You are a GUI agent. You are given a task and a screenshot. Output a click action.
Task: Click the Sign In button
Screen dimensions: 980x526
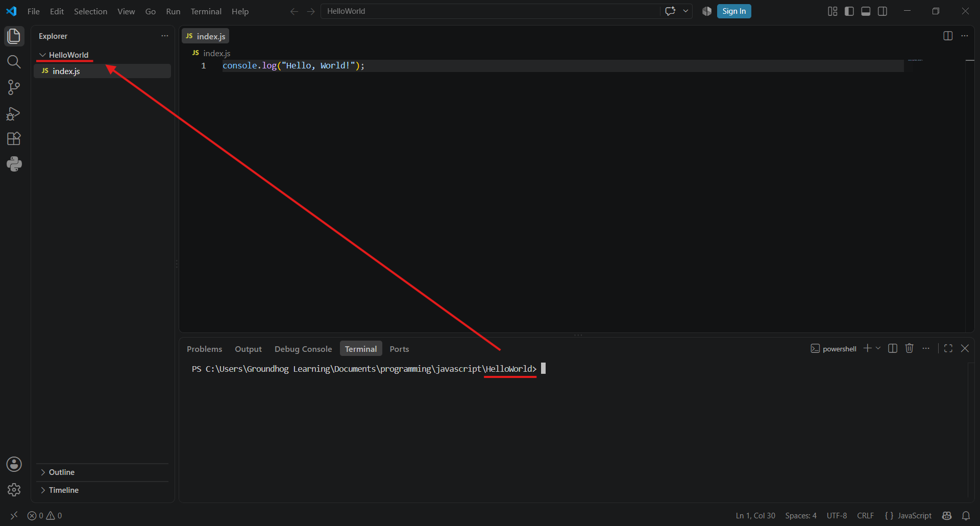[734, 11]
